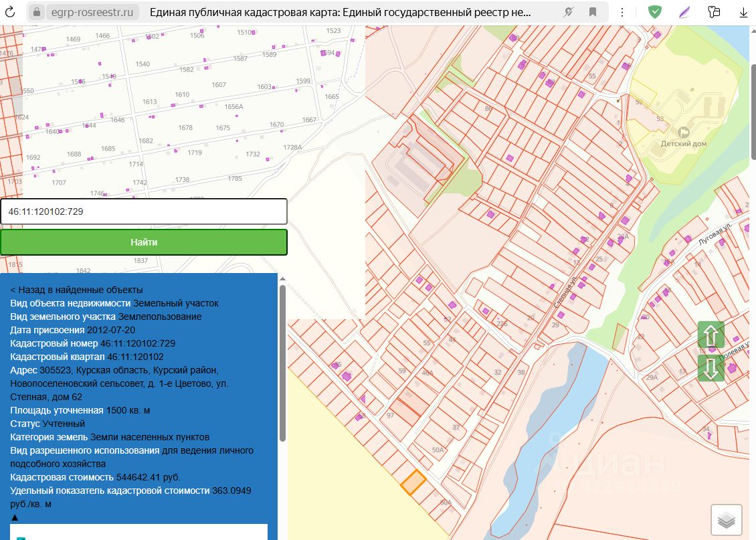Click the info panel vertical scrollbar
The height and width of the screenshot is (540, 756).
282,363
